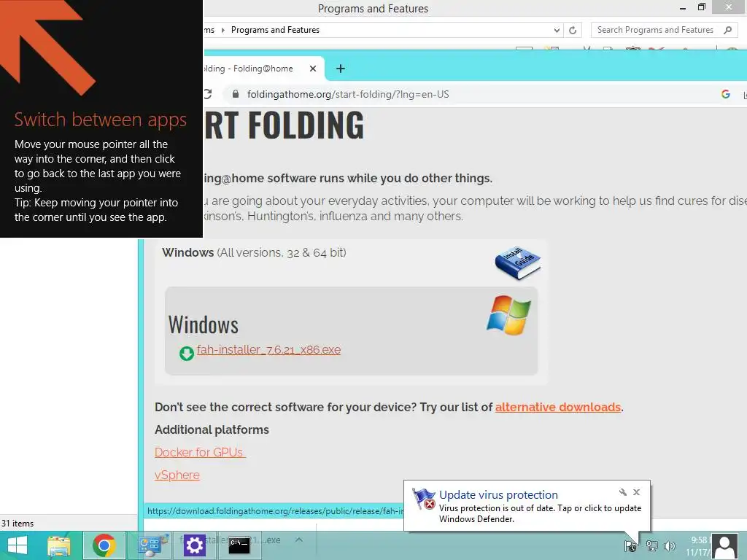Open the vSphere link
The height and width of the screenshot is (560, 747).
177,475
